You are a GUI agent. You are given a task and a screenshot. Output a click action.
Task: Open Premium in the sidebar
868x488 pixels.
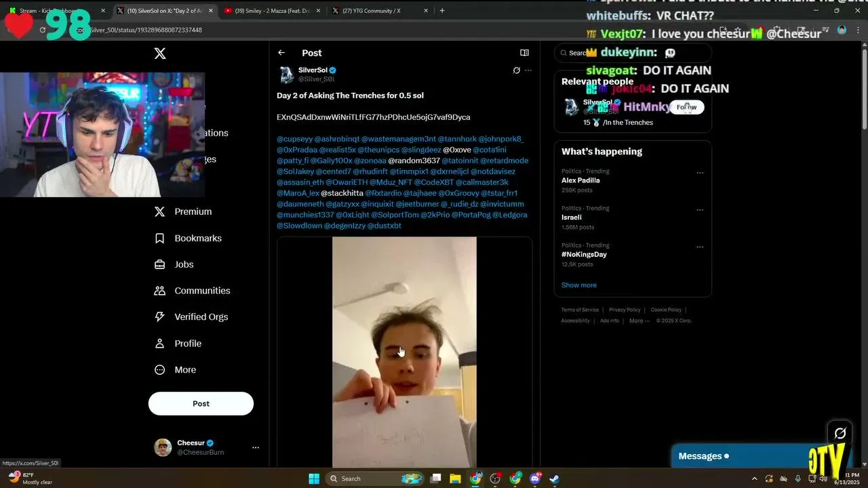[x=183, y=211]
